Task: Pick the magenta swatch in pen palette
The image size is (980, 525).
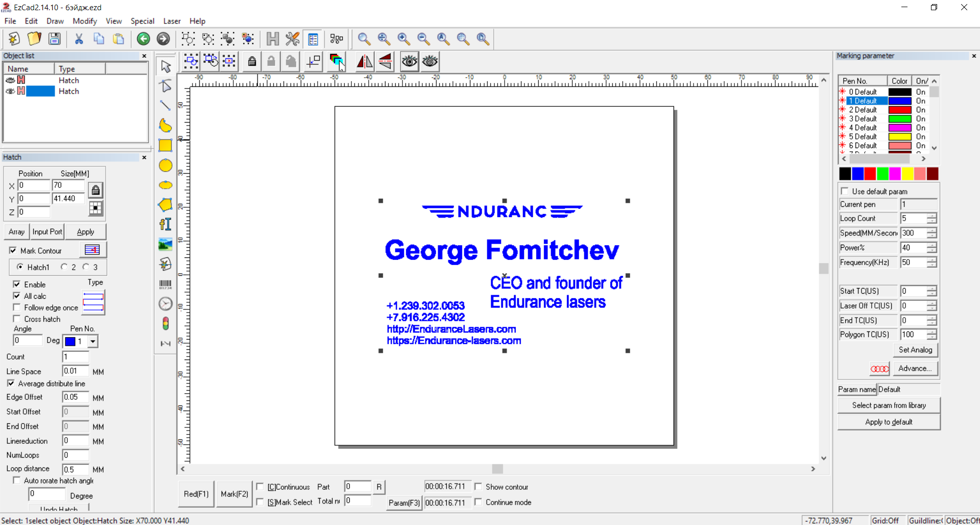Action: 895,174
